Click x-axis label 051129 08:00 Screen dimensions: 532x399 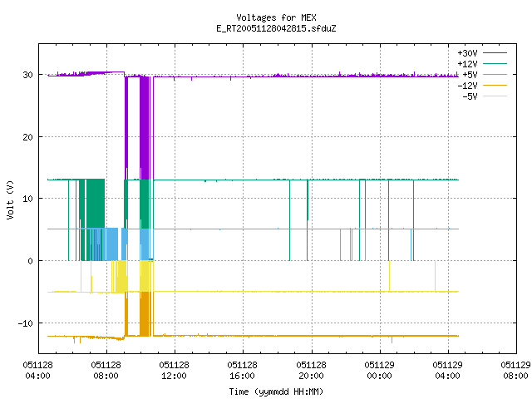pyautogui.click(x=515, y=371)
